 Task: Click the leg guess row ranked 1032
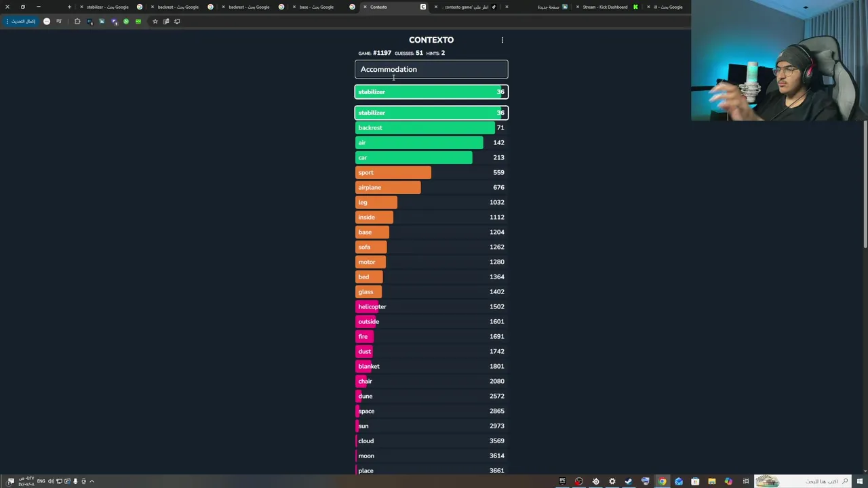(x=431, y=202)
